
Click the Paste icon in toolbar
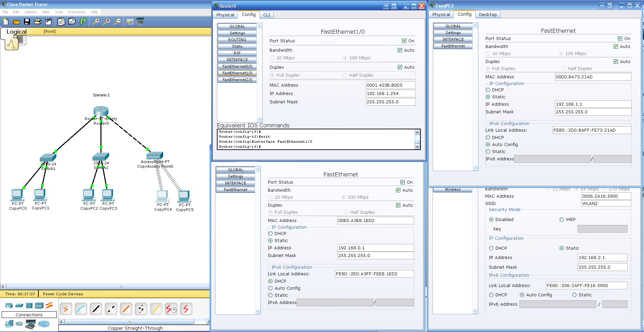coord(72,22)
